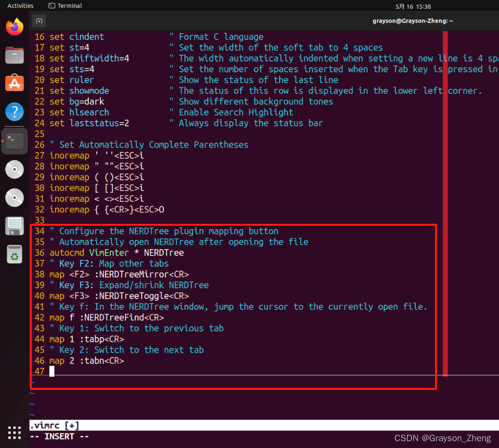The width and height of the screenshot is (499, 448).
Task: Click the 'map 2 :tabn<CR>' line
Action: click(x=87, y=362)
